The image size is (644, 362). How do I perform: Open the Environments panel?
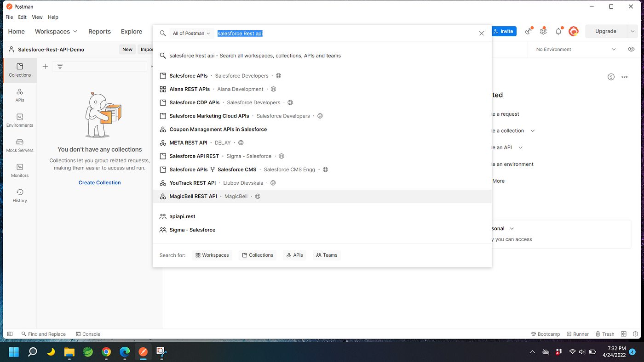(19, 121)
